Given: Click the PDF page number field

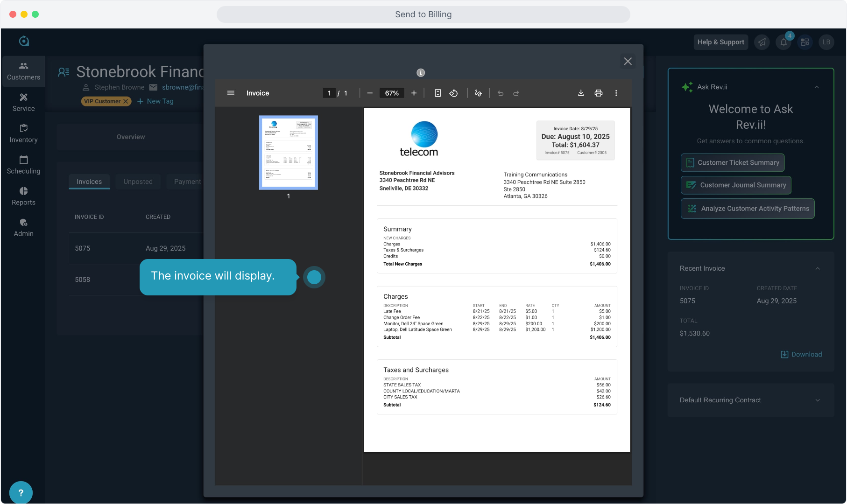Looking at the screenshot, I should click(x=329, y=93).
